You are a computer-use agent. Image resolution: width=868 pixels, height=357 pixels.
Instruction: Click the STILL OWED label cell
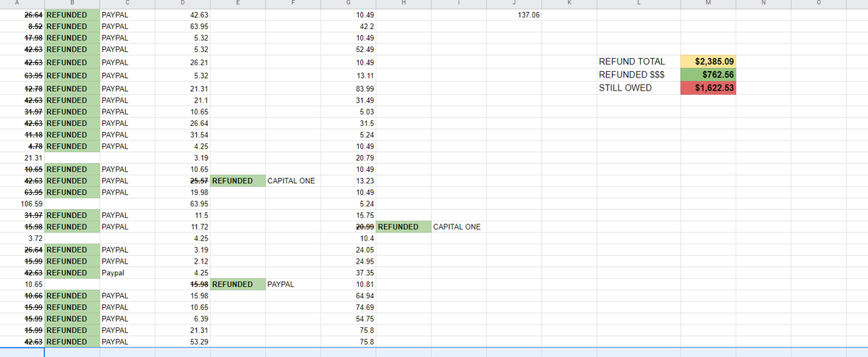639,88
